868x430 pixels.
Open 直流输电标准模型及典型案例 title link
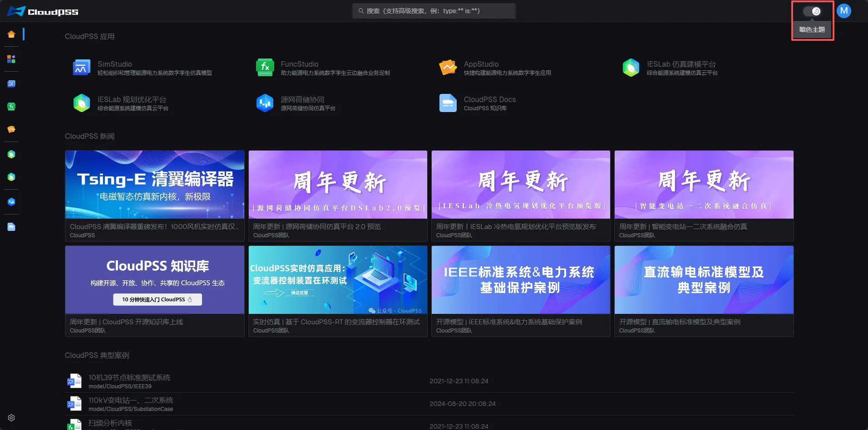coord(680,322)
